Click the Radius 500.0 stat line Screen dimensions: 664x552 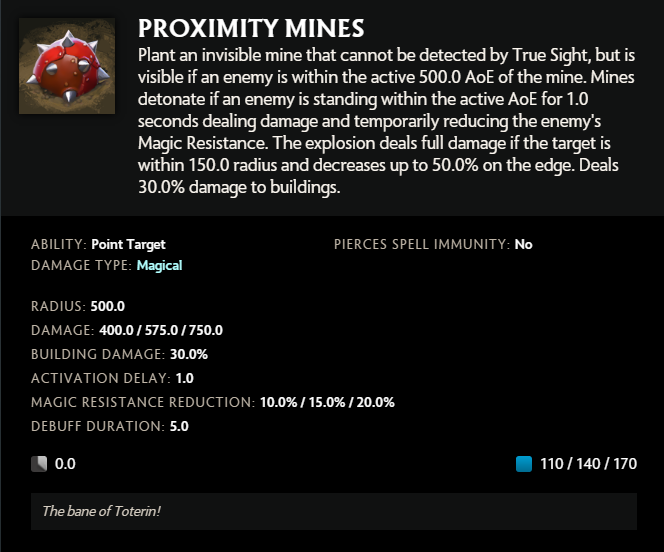tap(78, 306)
